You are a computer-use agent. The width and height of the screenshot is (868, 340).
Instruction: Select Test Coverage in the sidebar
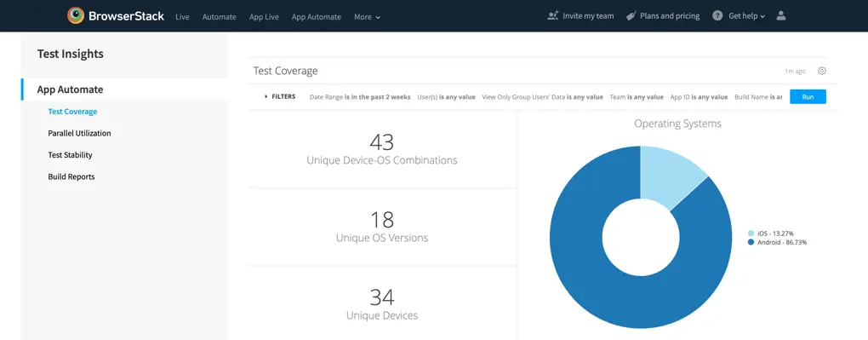click(72, 112)
